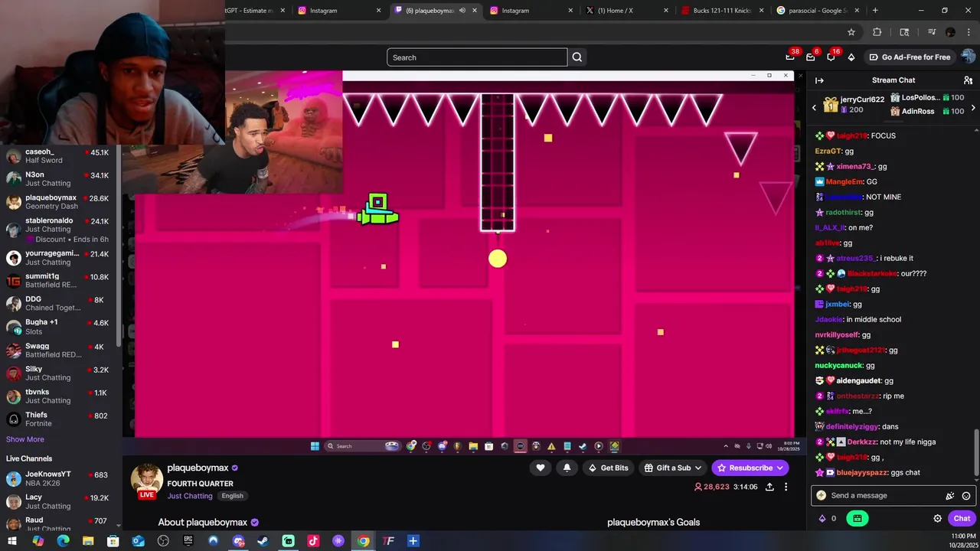Click the cheer celebration icon in chat box
Image resolution: width=980 pixels, height=551 pixels.
click(x=950, y=496)
